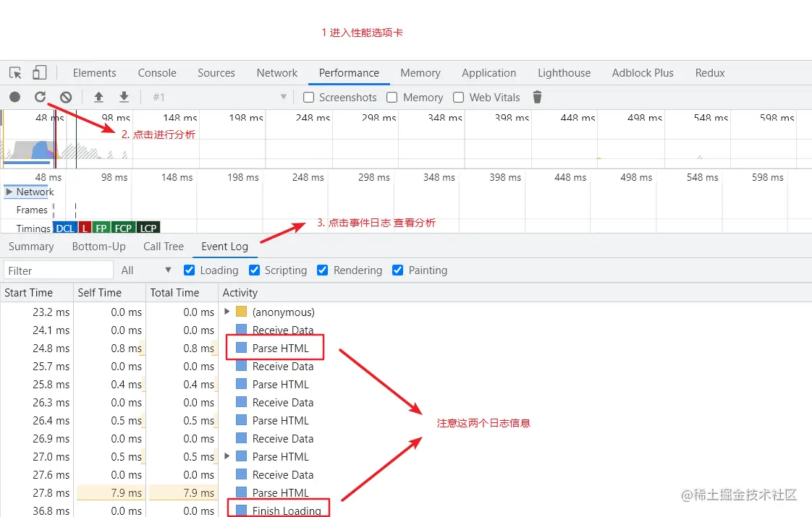
Task: Open the Sources tab
Action: point(216,73)
